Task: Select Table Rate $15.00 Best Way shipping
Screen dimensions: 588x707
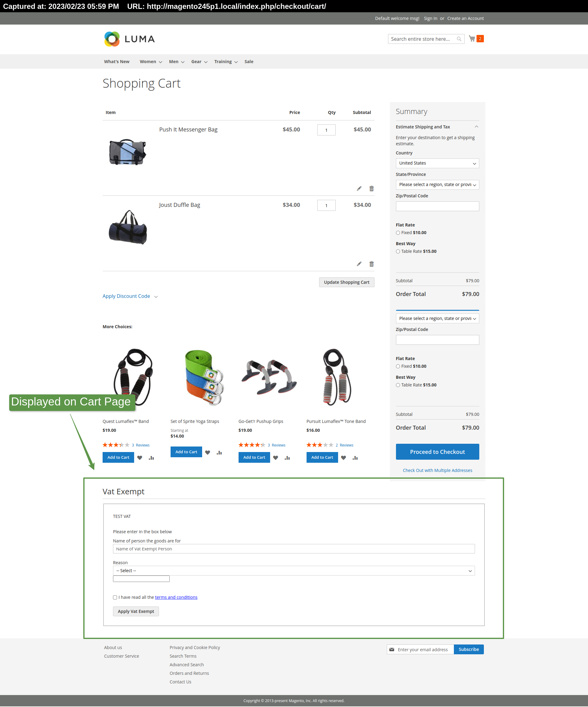Action: (398, 251)
